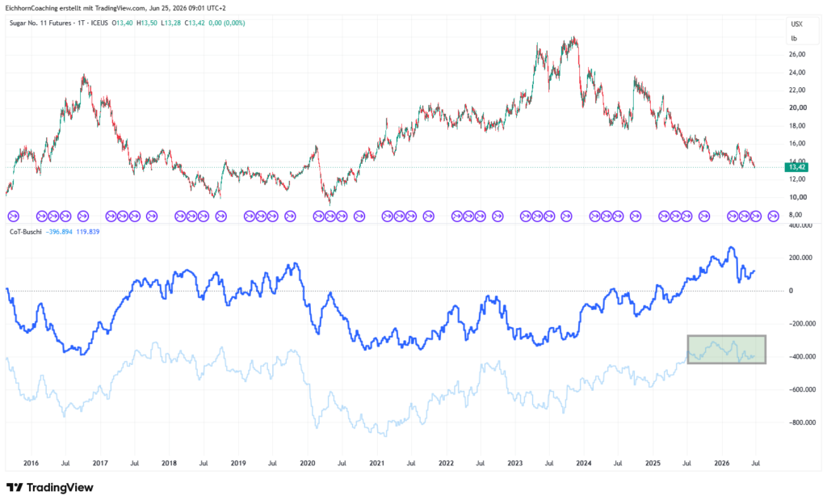Click the CoT-Buschi value 119.839
Screen dimensions: 827x504
click(x=88, y=232)
